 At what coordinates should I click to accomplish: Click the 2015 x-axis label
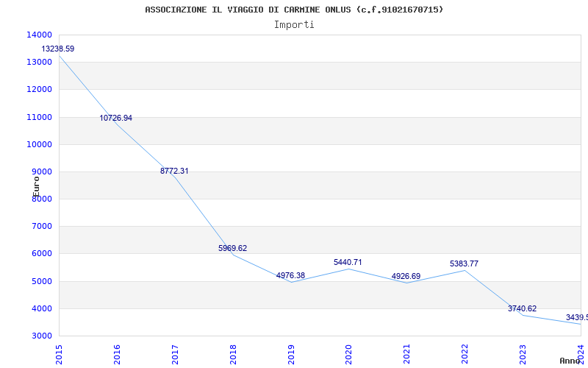pos(59,355)
